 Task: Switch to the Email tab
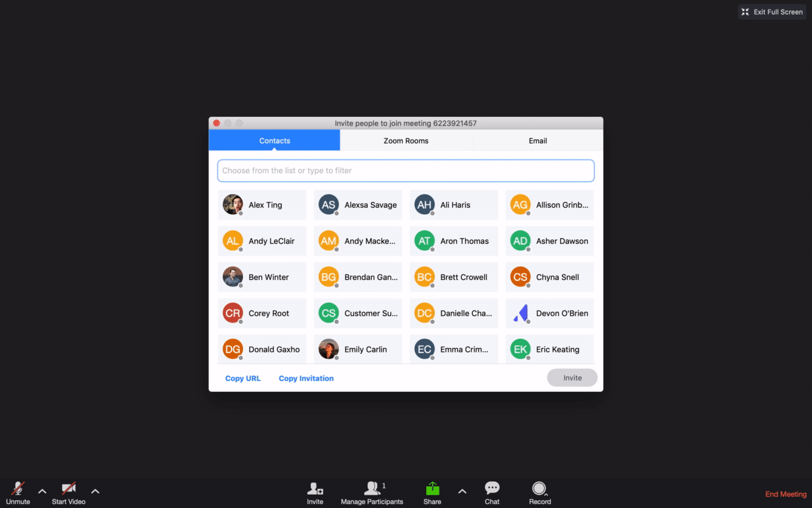pyautogui.click(x=538, y=140)
